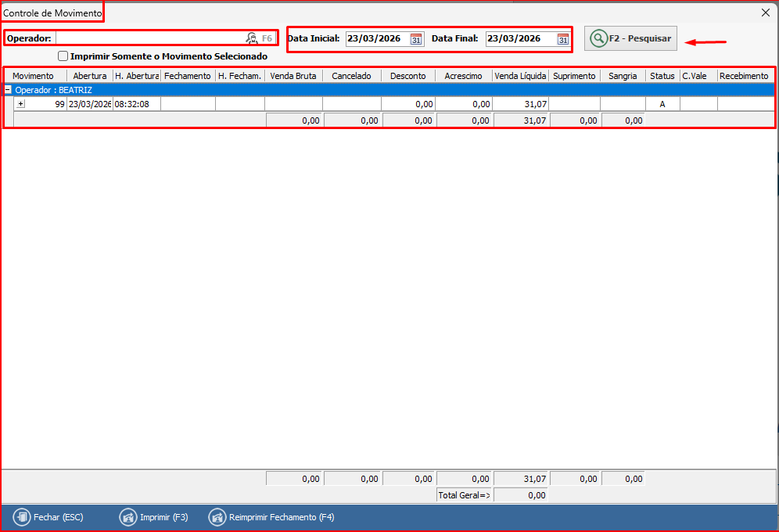Click the Fechar (ESC) door icon
This screenshot has height=532, width=779.
click(x=22, y=517)
